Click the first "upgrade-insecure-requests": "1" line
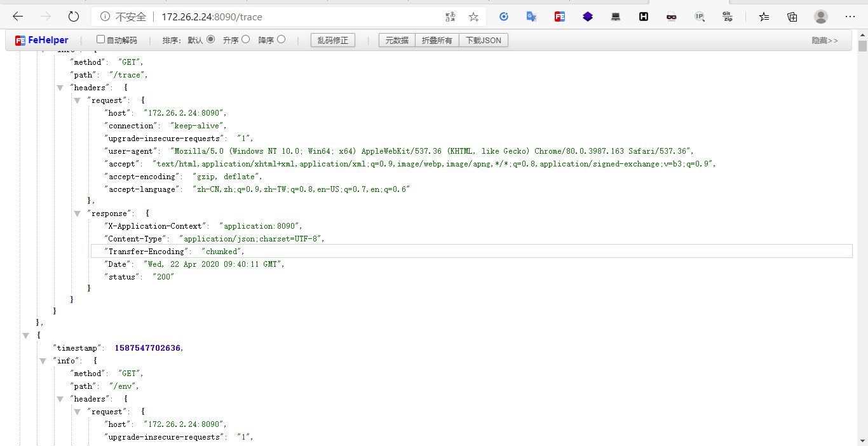Image resolution: width=868 pixels, height=446 pixels. (179, 139)
